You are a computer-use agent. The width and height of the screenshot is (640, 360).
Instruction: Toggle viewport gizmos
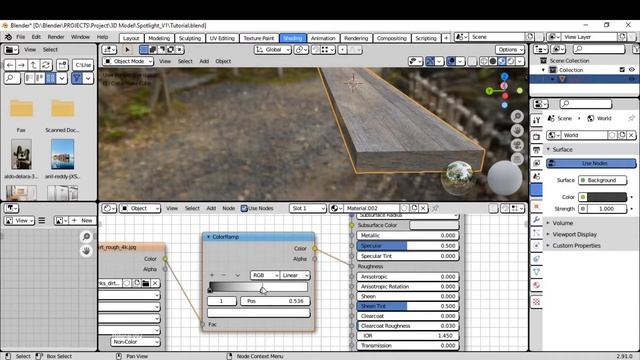tap(429, 61)
